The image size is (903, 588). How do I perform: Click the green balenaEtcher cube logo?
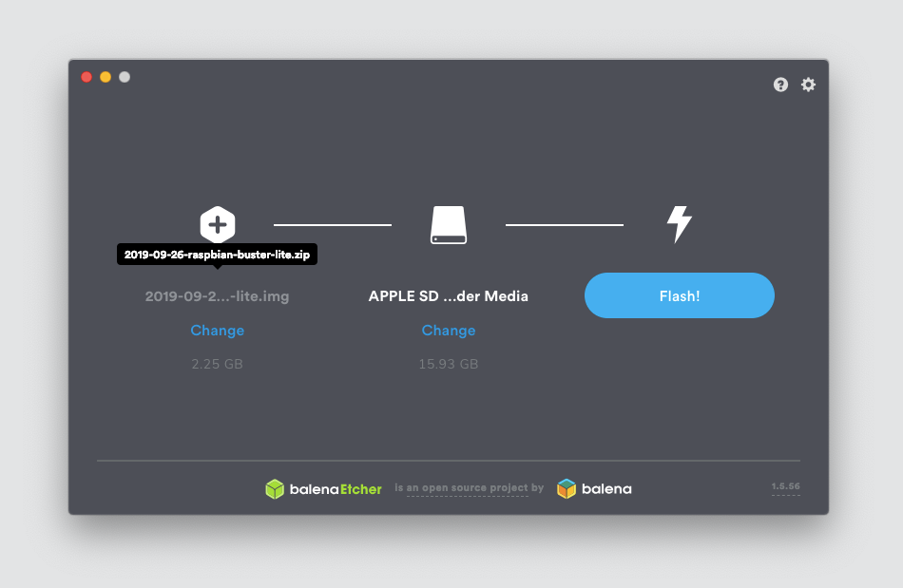pyautogui.click(x=275, y=489)
